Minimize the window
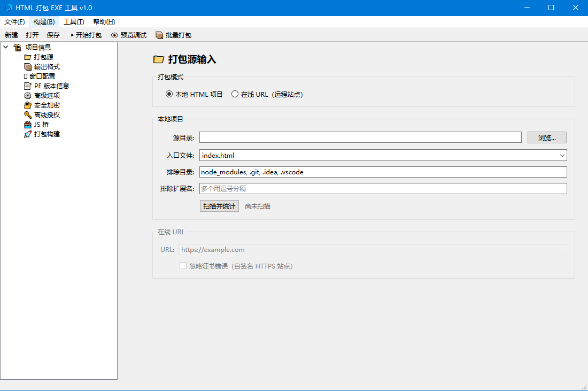The width and height of the screenshot is (588, 391). (x=527, y=7)
